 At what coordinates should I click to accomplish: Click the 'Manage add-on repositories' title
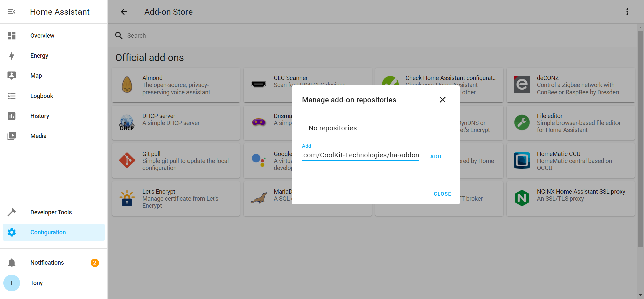(349, 100)
